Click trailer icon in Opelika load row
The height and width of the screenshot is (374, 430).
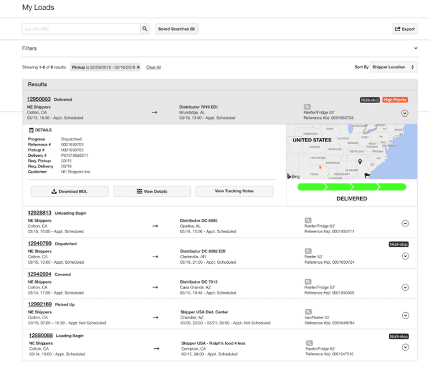coord(308,220)
